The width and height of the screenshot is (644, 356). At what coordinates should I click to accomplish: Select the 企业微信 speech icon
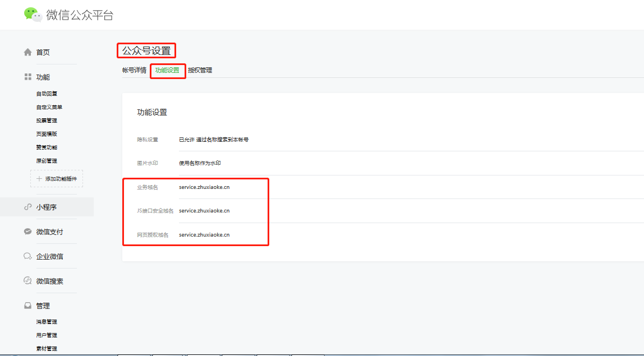pyautogui.click(x=27, y=256)
